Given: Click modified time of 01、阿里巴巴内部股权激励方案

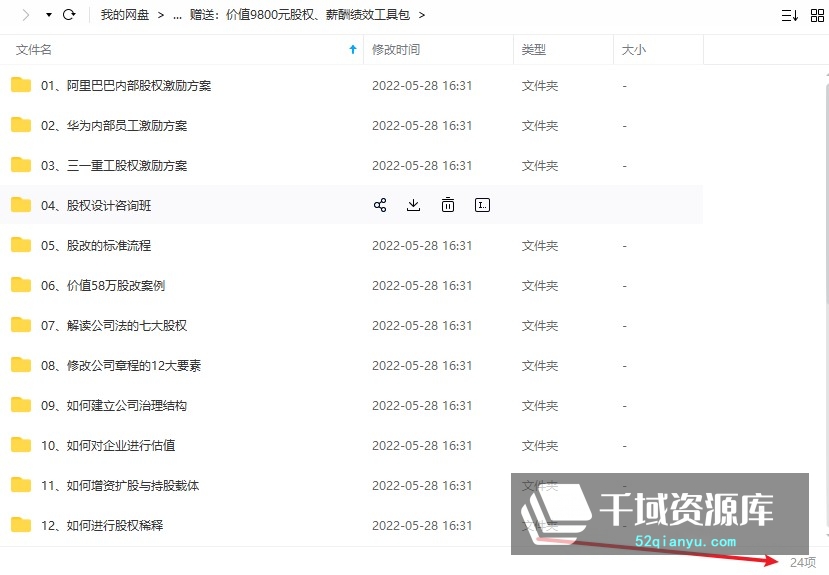Looking at the screenshot, I should (x=422, y=86).
